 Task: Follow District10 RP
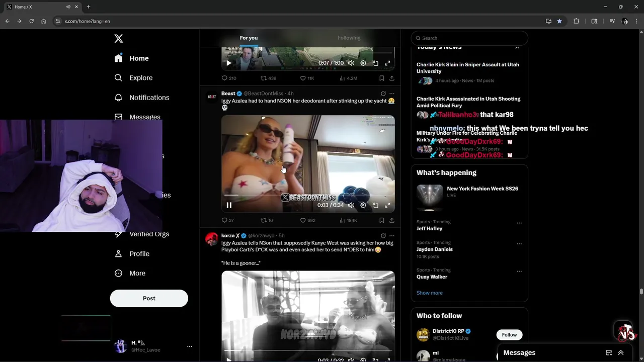coord(509,335)
